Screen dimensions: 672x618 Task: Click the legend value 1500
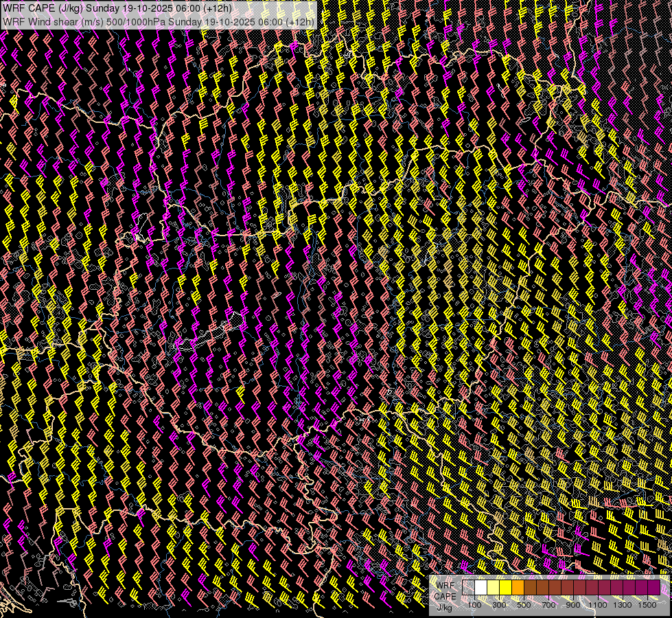647,605
